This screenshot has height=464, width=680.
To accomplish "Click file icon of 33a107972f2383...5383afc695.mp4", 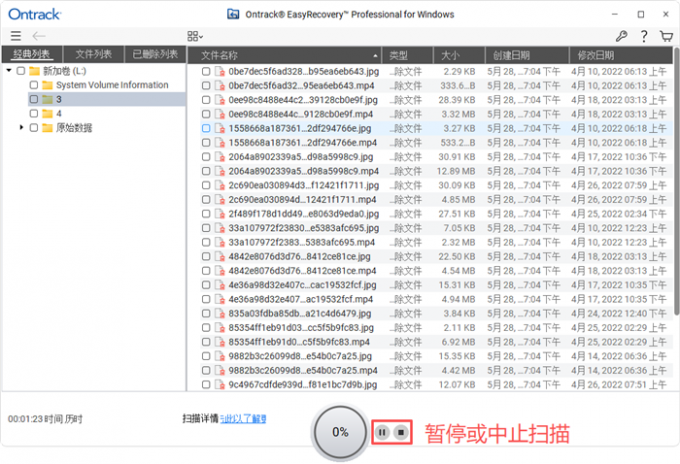I will click(220, 242).
